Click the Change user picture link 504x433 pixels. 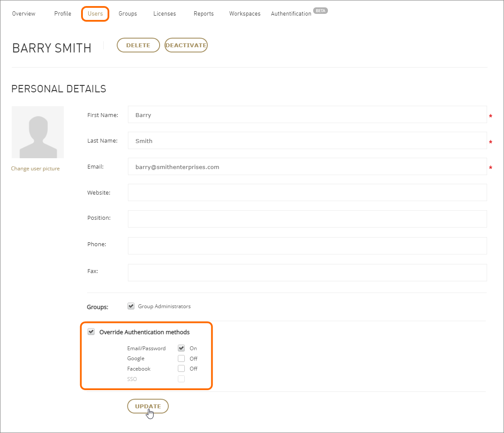point(35,169)
